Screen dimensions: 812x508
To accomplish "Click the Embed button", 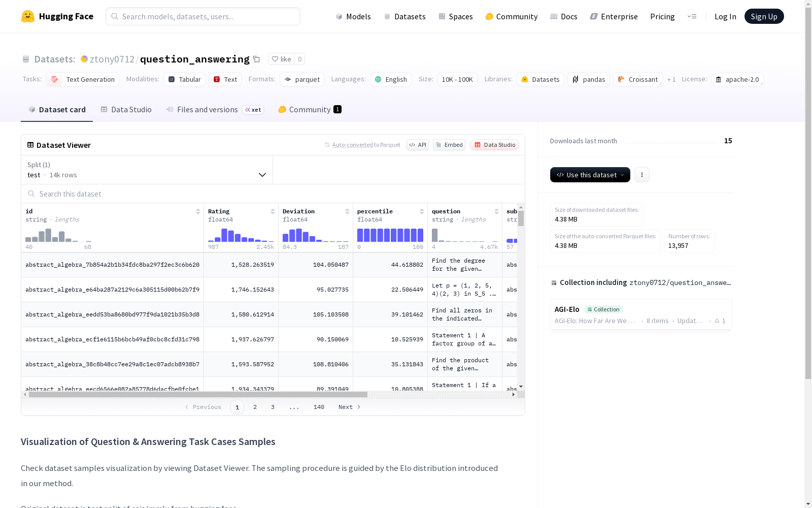I will click(449, 145).
